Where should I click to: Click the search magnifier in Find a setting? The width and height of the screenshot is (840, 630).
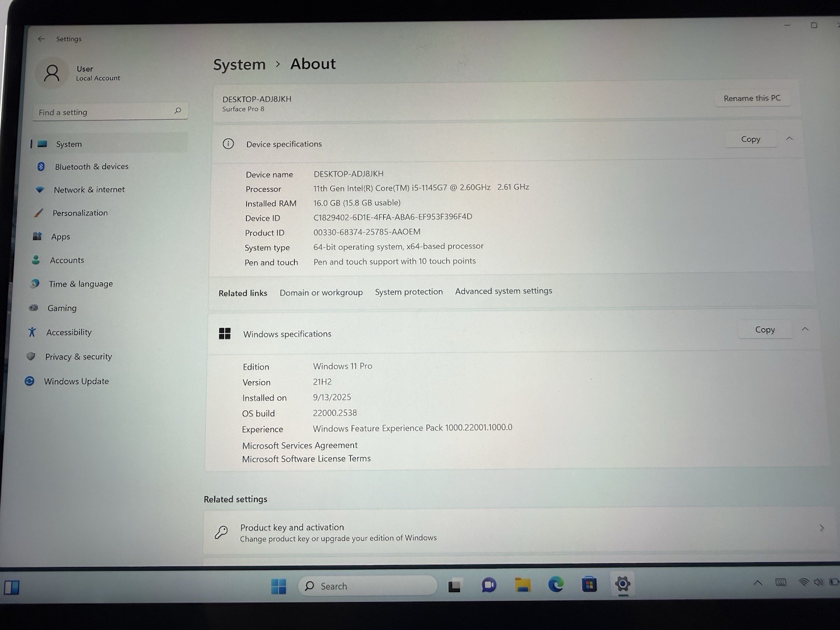[177, 110]
